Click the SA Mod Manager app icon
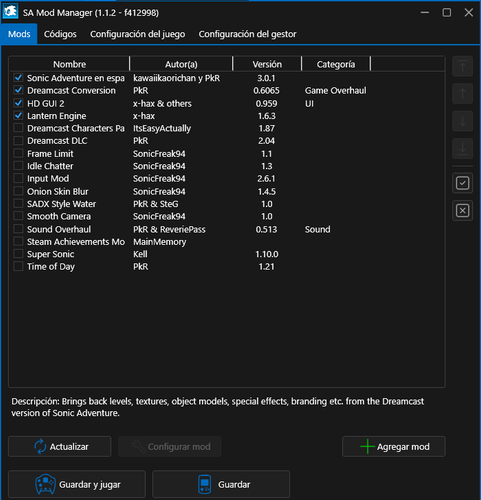Image resolution: width=481 pixels, height=500 pixels. pyautogui.click(x=10, y=12)
